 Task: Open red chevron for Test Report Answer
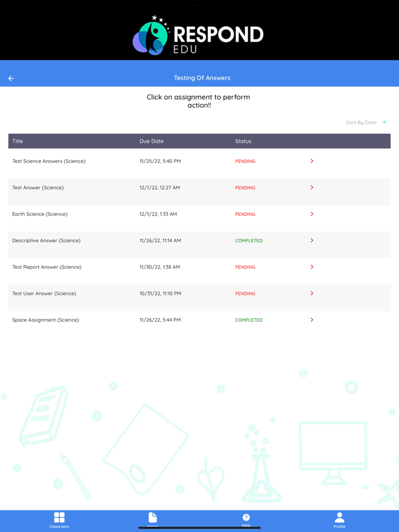pos(312,267)
